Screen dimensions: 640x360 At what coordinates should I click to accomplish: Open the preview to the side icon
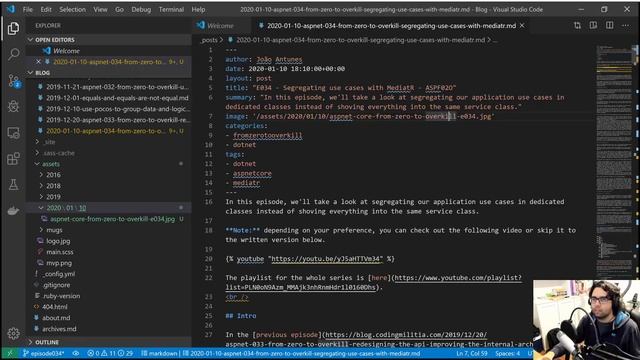pos(593,26)
